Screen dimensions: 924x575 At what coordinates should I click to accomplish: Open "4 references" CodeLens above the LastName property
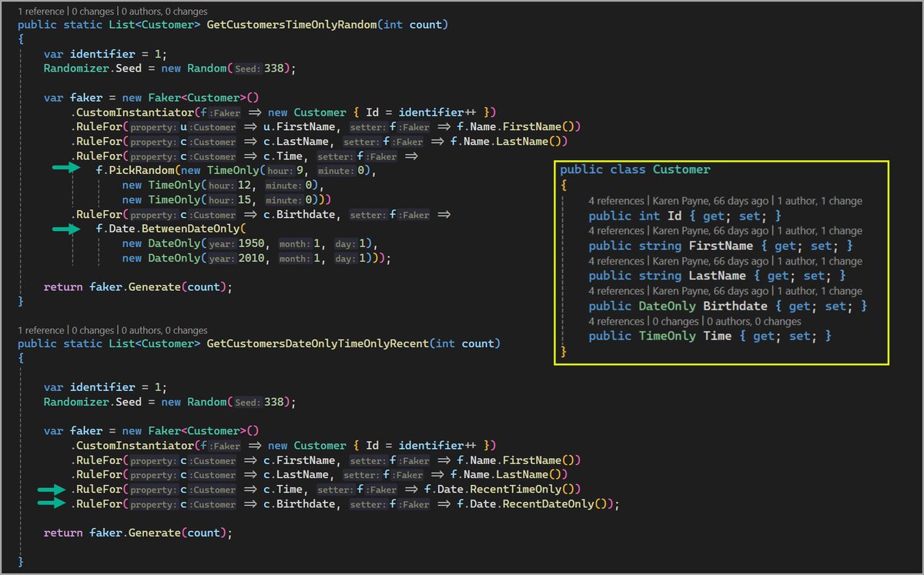(615, 261)
